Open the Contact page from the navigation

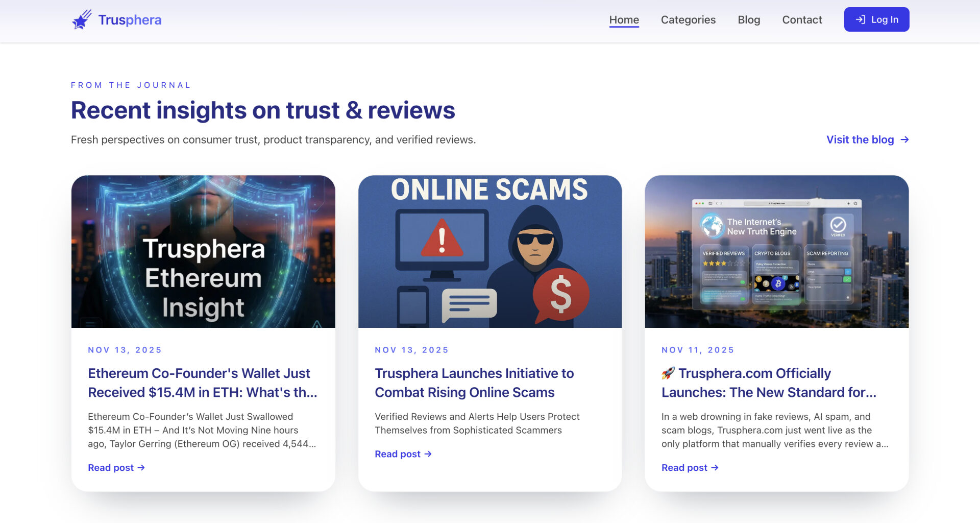coord(802,19)
